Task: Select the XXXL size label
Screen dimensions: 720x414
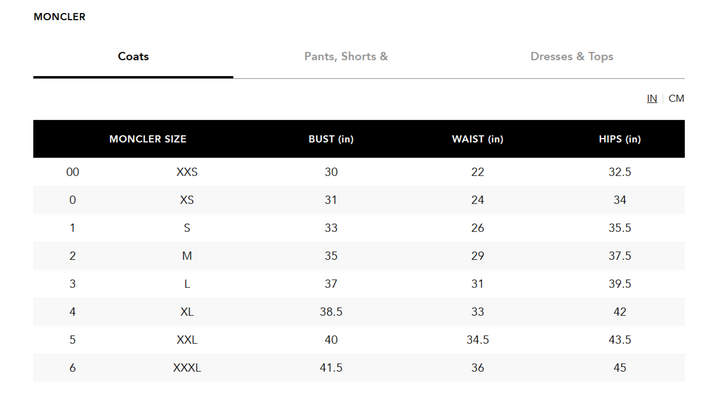Action: tap(187, 368)
